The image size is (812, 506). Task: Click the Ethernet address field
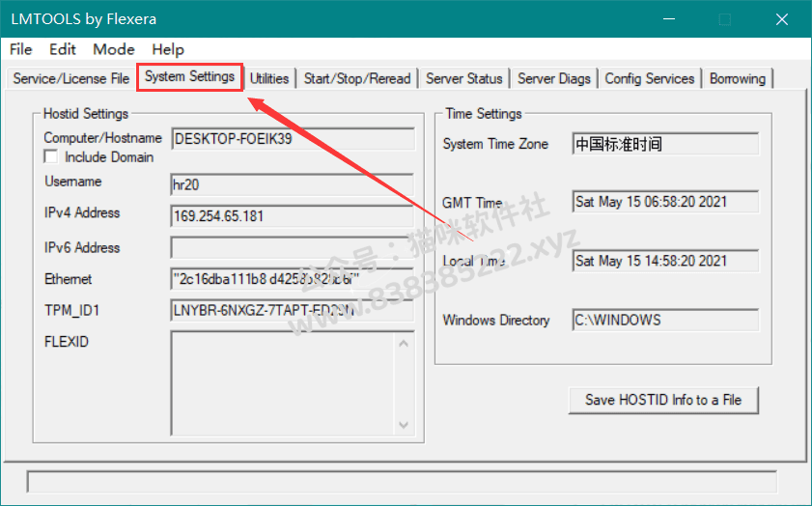pos(293,279)
